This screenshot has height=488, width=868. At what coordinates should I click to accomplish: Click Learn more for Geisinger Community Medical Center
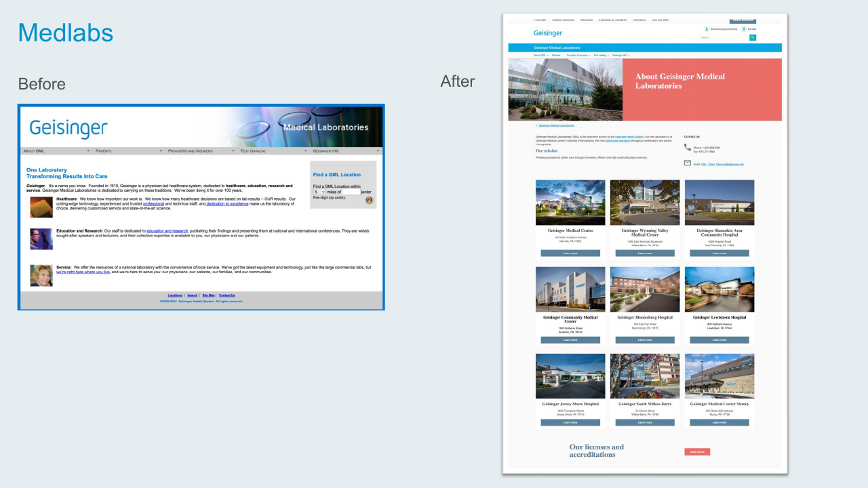click(x=570, y=340)
